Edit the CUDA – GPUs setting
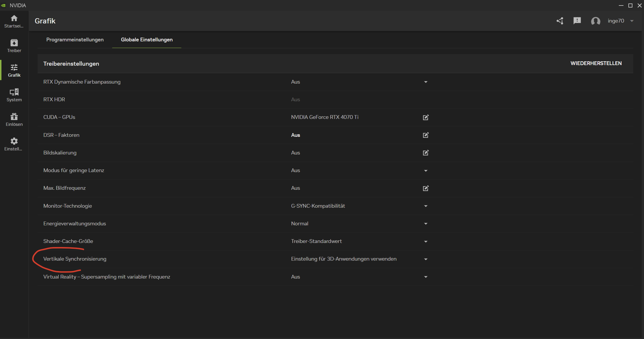644x339 pixels. pos(426,117)
